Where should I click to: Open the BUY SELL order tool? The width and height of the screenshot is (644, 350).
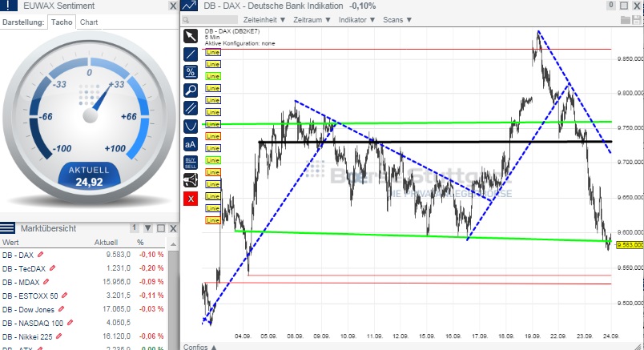tap(191, 163)
